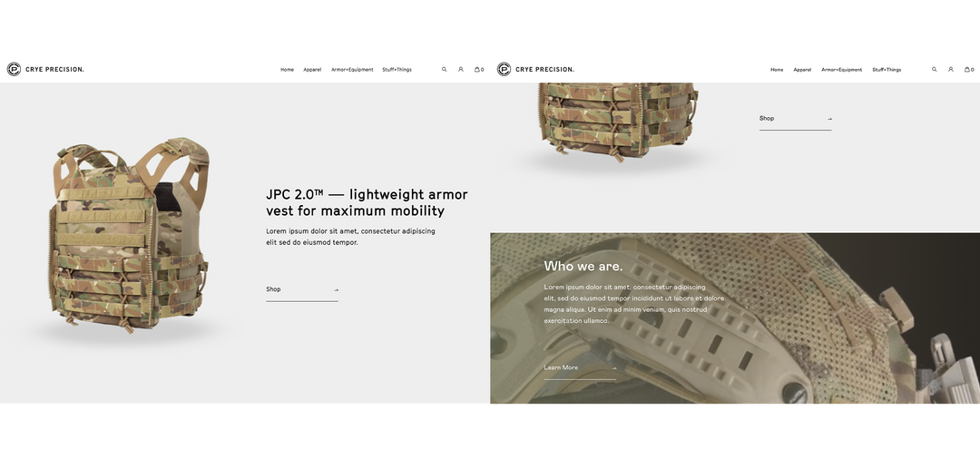Click the Who we are heading on the helmet banner
This screenshot has width=980, height=459.
coord(583,266)
